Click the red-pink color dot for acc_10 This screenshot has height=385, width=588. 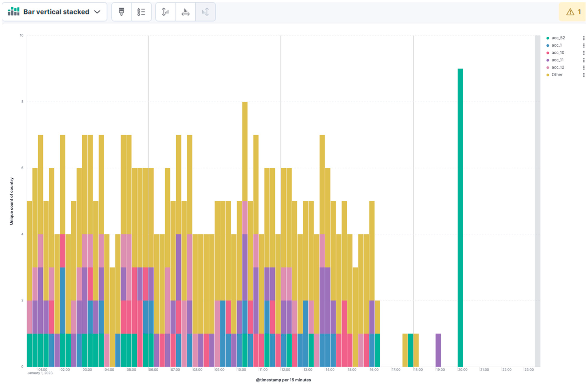[x=548, y=53]
